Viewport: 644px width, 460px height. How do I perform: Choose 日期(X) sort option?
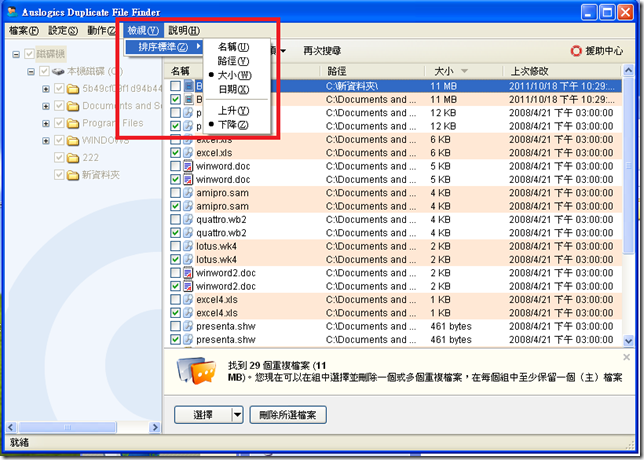[x=237, y=89]
